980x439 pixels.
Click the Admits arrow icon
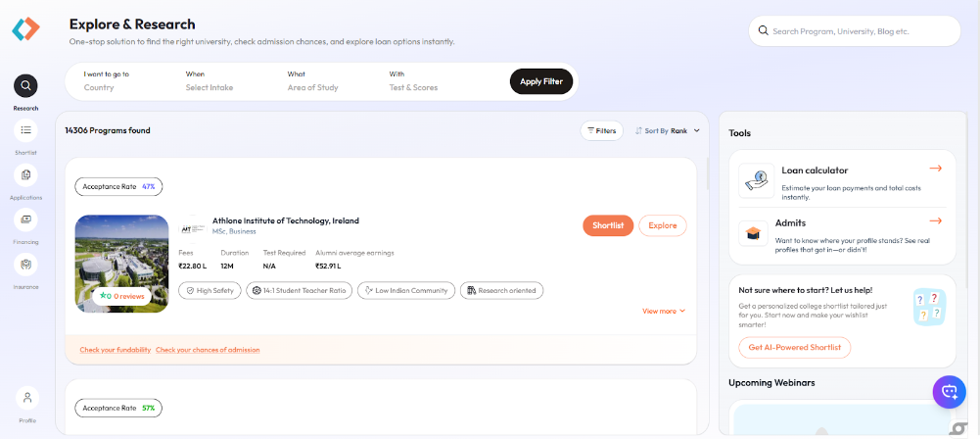point(936,220)
